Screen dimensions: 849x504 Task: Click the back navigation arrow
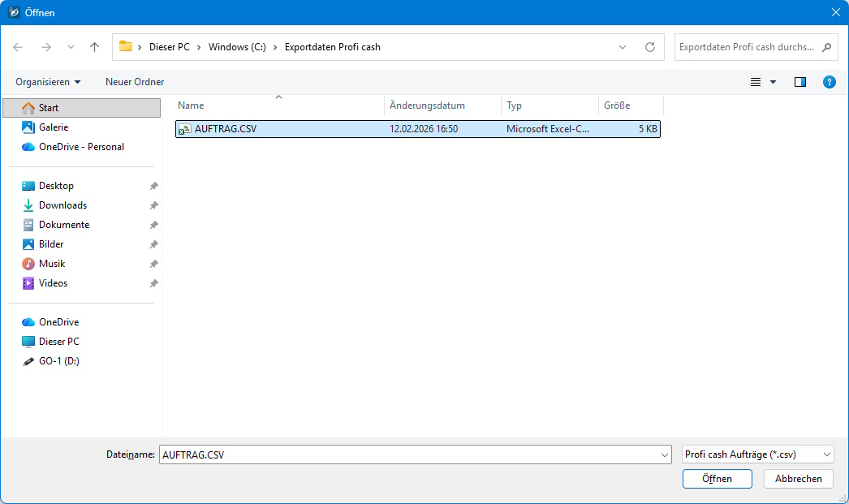coord(18,47)
